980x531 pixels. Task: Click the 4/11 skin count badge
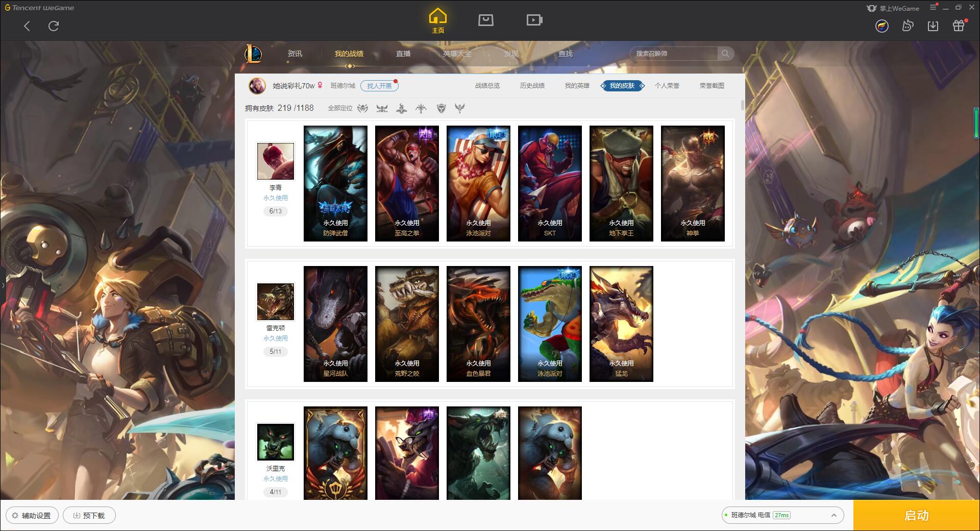(276, 492)
